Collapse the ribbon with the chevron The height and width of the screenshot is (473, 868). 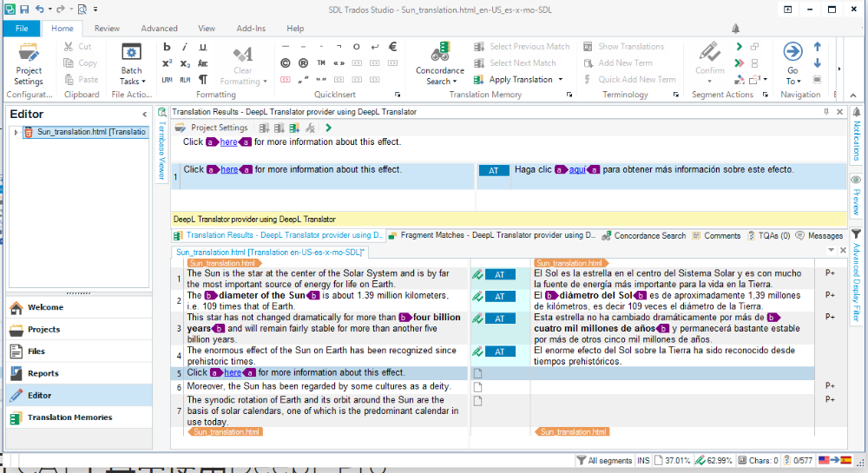coord(853,95)
